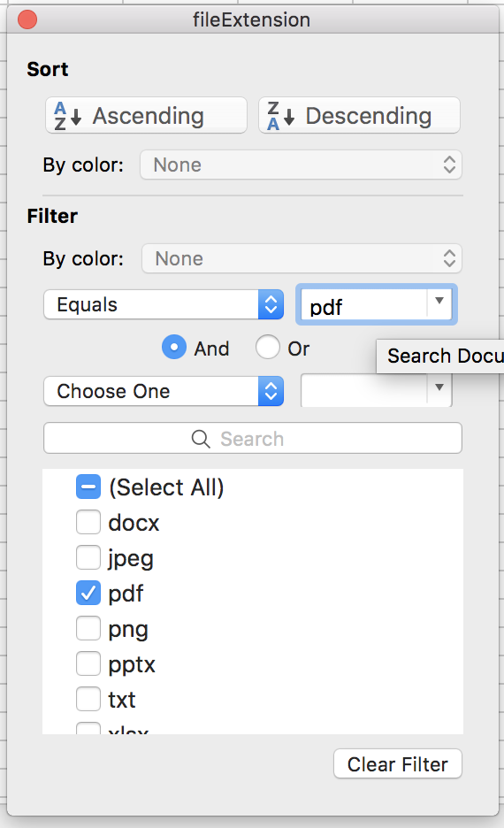Sort column in Ascending order
This screenshot has height=828, width=504.
(146, 115)
